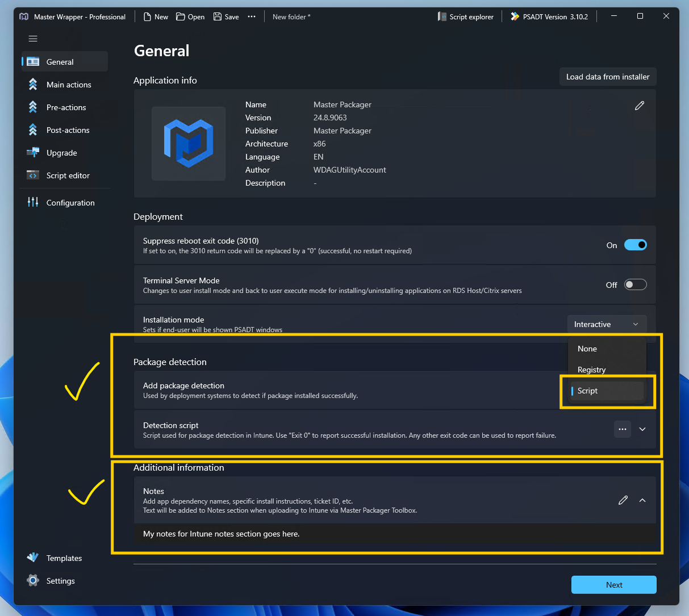
Task: Open the hamburger navigation menu
Action: tap(33, 39)
